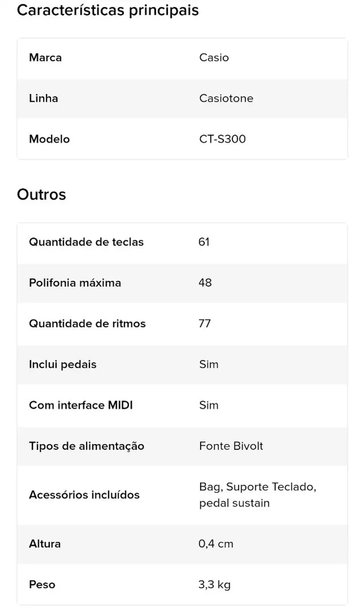The image size is (364, 610).
Task: Select the Quantidade de teclas label
Action: [86, 242]
